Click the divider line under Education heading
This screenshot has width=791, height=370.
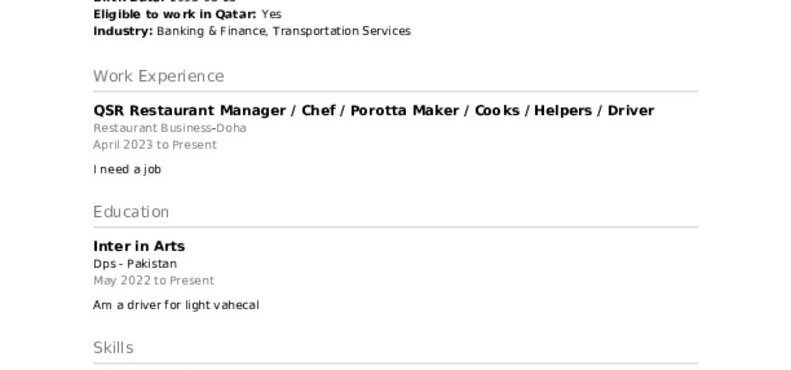[x=396, y=228]
